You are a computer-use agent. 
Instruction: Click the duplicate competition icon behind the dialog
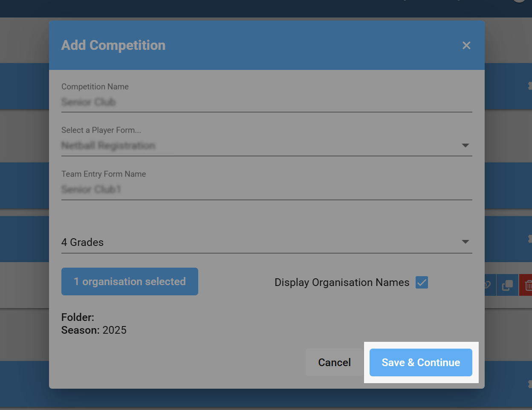coord(507,285)
